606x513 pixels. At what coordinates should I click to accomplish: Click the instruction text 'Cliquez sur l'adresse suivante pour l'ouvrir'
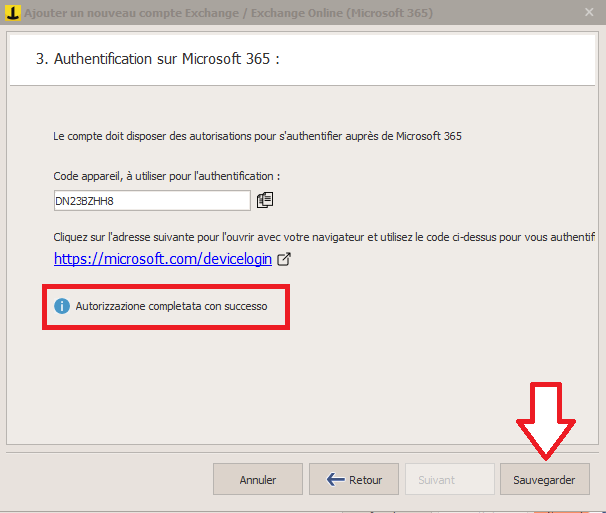click(154, 237)
